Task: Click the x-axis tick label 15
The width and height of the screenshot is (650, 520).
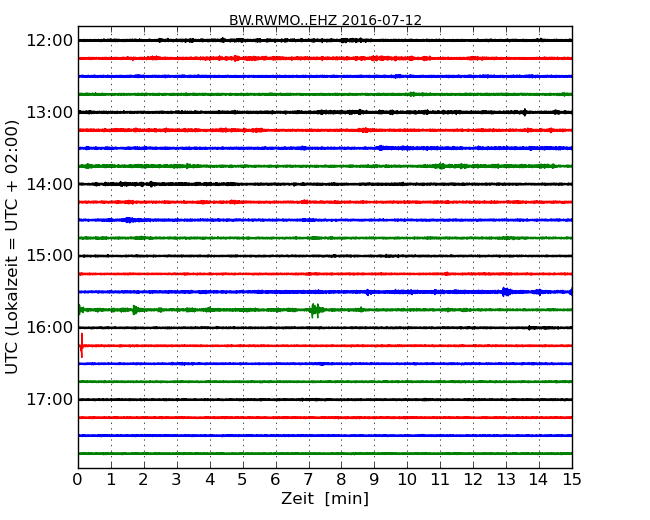Action: (572, 480)
